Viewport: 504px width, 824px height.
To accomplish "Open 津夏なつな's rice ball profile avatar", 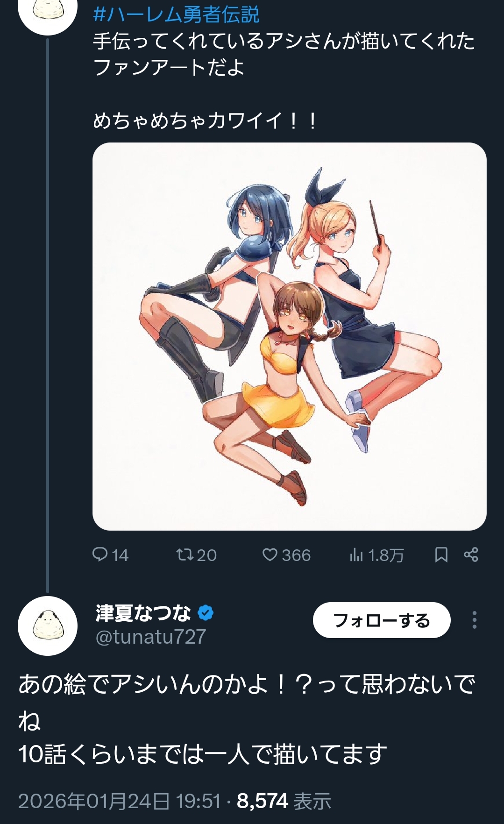I will [48, 625].
